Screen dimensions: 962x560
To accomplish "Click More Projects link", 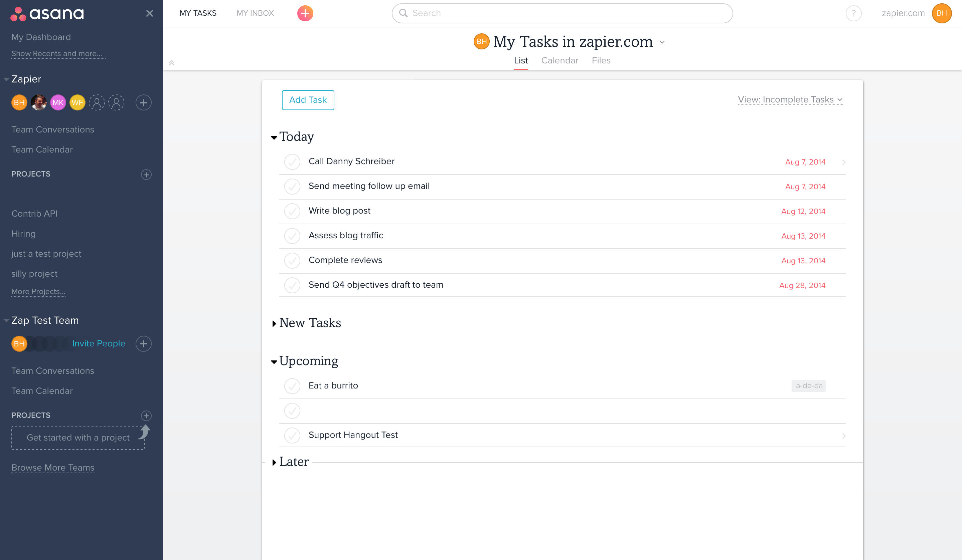I will (x=38, y=291).
